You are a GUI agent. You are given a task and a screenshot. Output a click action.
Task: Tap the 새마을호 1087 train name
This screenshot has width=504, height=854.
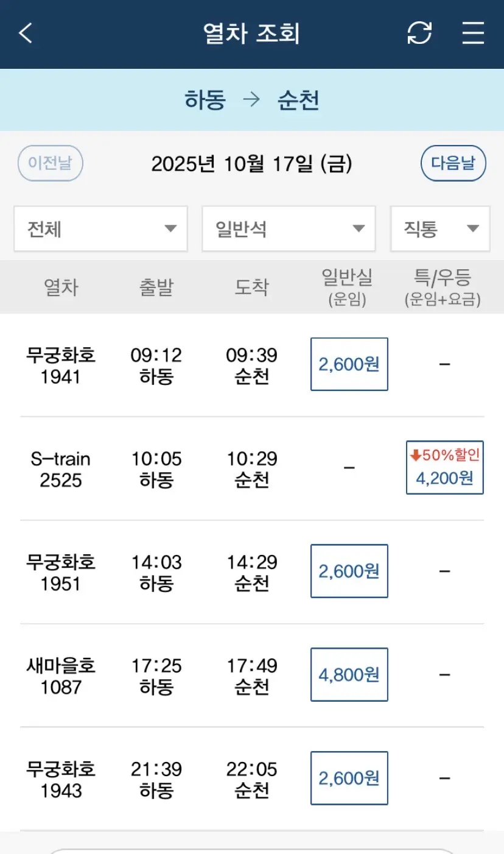tap(61, 676)
